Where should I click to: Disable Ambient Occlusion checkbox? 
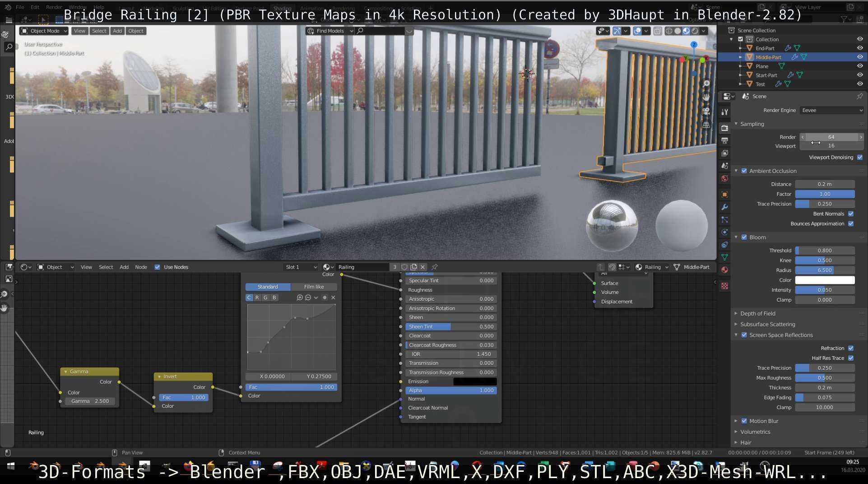click(744, 171)
